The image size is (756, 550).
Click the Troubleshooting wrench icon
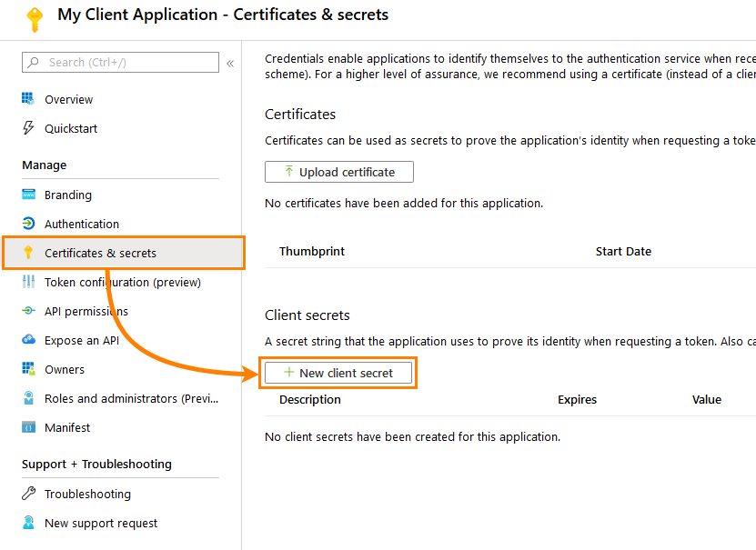click(26, 494)
